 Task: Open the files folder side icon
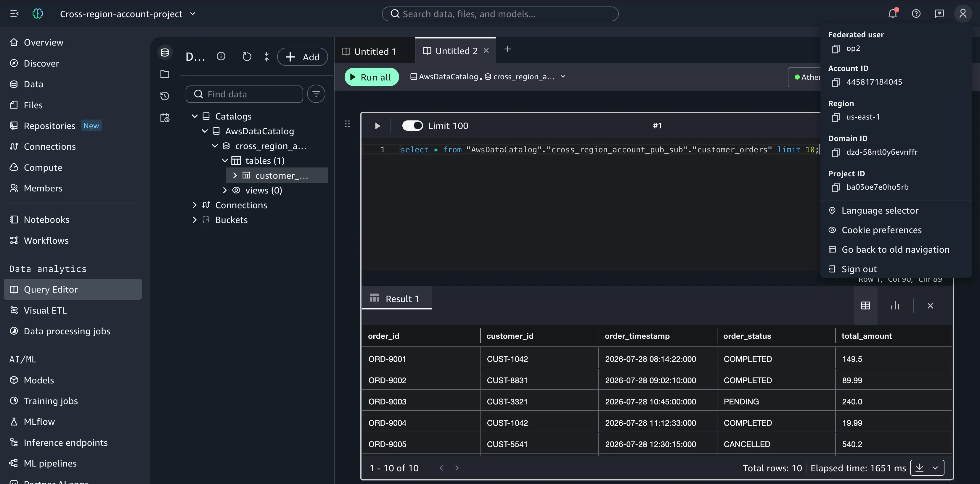point(165,74)
